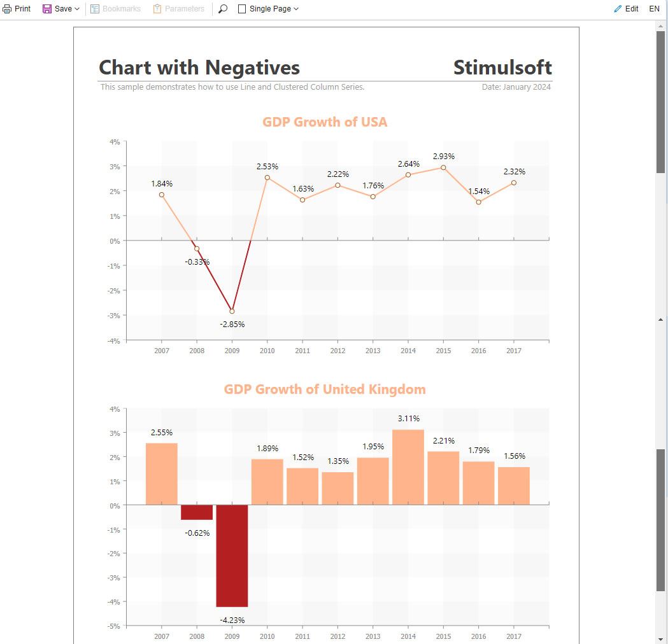668x644 pixels.
Task: Open the EN language selector
Action: [654, 8]
